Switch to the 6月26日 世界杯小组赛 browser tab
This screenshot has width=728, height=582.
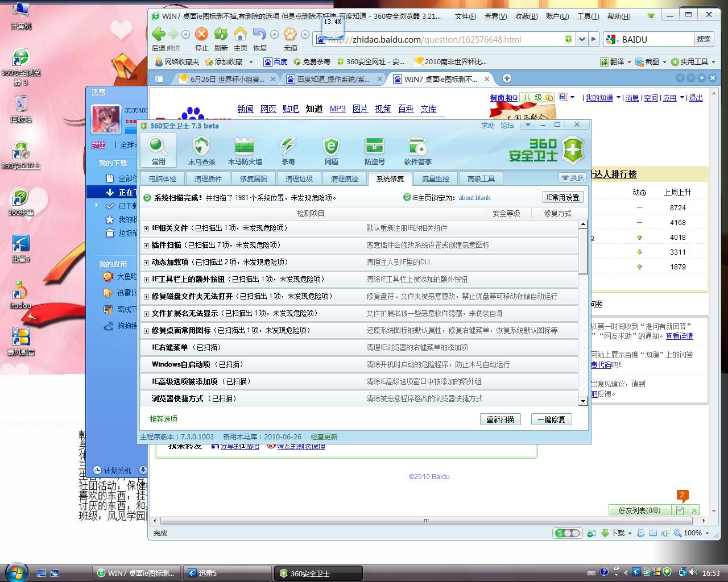[x=227, y=79]
